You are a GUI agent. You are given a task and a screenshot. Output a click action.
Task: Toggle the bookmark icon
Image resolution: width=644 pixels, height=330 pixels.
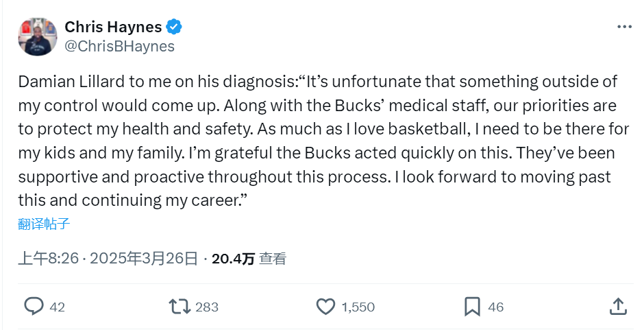pos(472,306)
